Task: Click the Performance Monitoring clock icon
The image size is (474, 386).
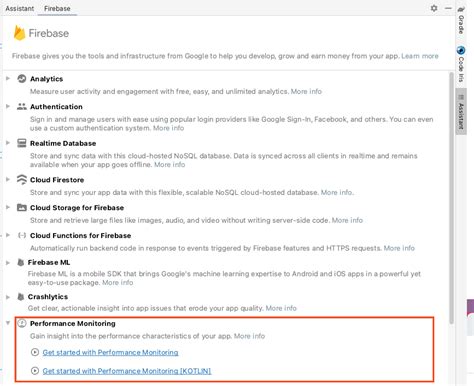Action: point(22,323)
